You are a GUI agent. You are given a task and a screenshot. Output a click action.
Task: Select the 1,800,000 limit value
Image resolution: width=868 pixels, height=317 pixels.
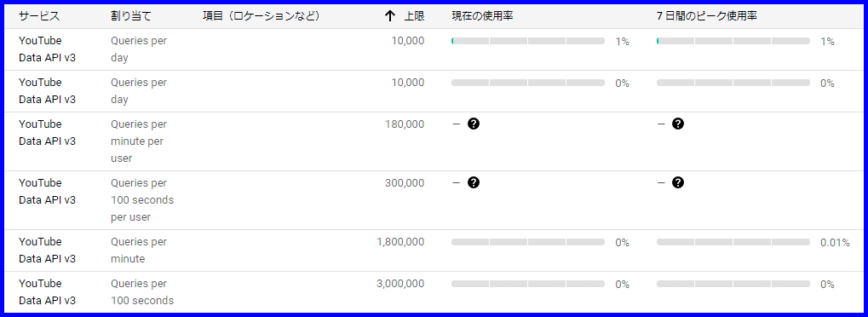400,242
